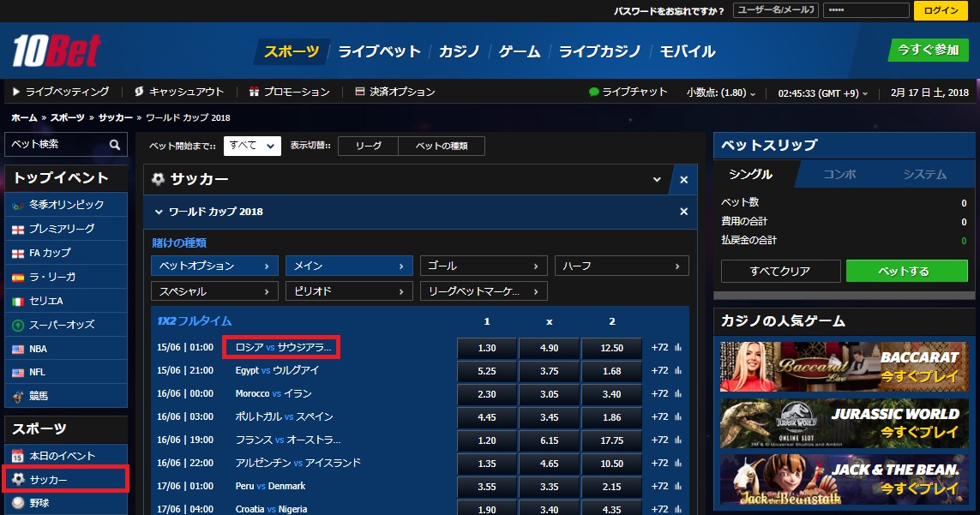The height and width of the screenshot is (515, 980).
Task: Open stats icon for ロシア vs サウジアラ row
Action: pos(678,348)
